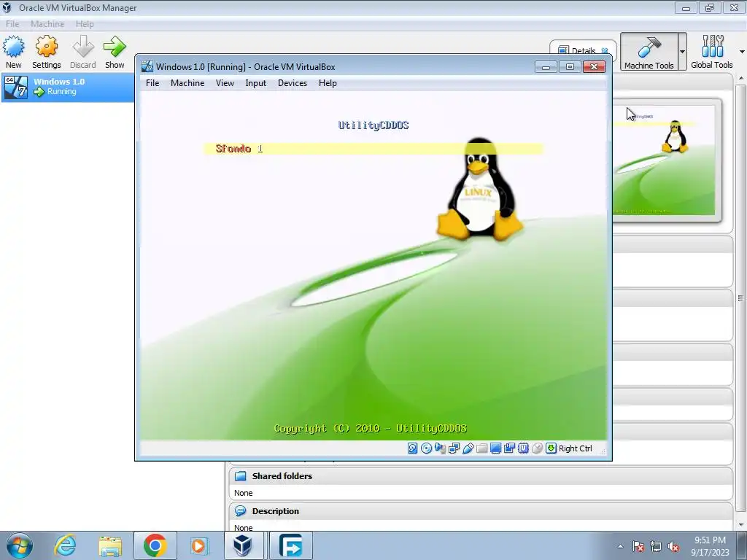
Task: Click muted volume icon in system tray
Action: pyautogui.click(x=673, y=546)
